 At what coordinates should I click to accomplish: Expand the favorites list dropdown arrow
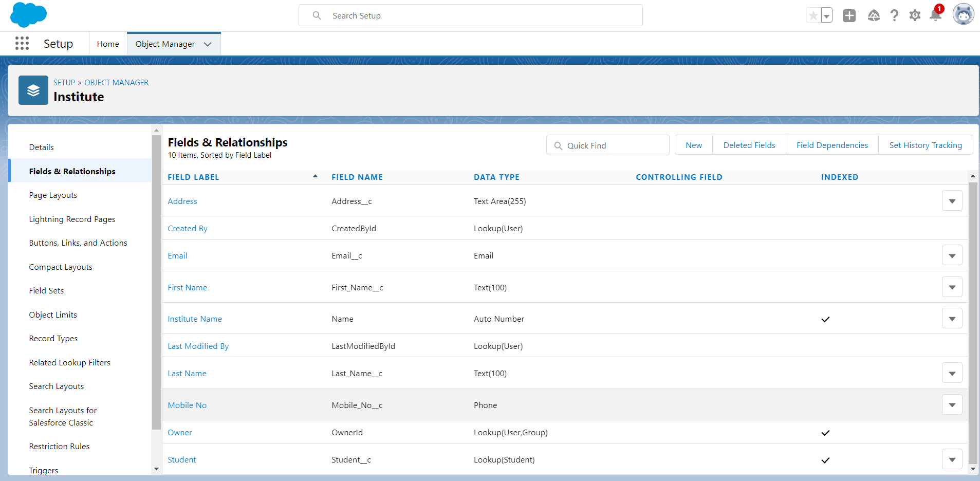tap(826, 16)
